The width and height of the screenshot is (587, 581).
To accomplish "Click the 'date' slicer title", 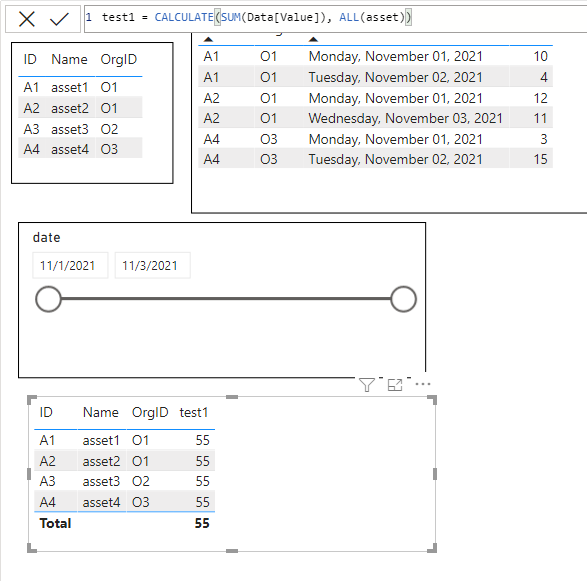I will 46,237.
